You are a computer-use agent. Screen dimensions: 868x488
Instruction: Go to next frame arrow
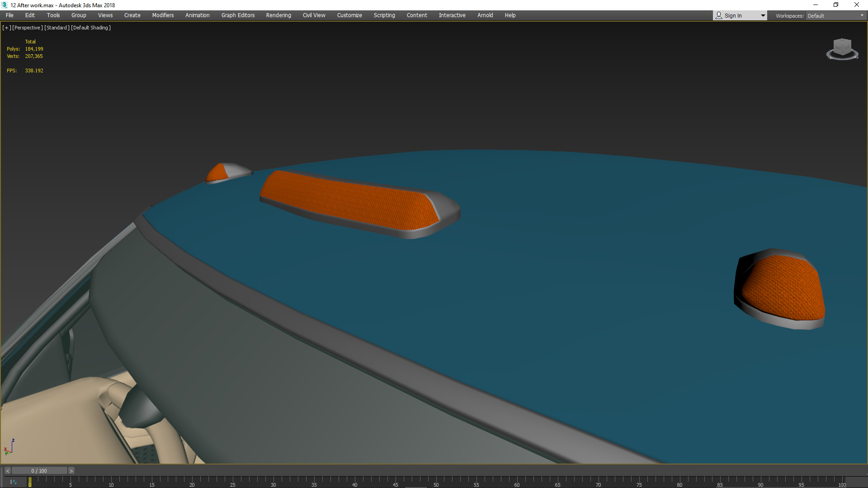71,471
